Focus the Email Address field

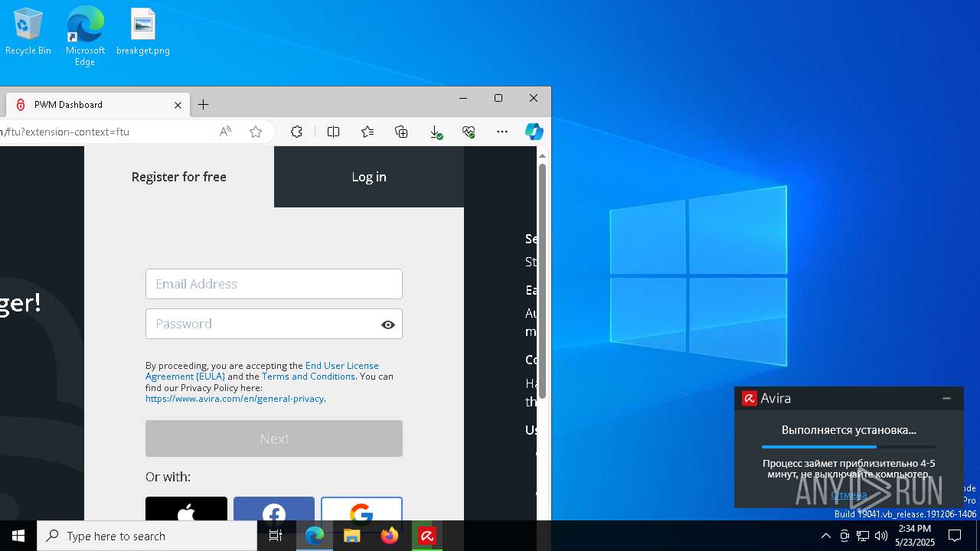coord(274,284)
